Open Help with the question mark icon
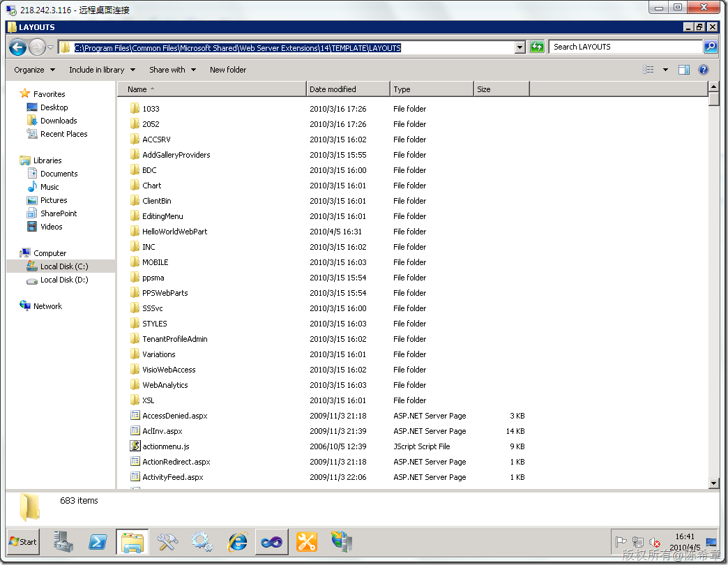This screenshot has width=728, height=565. [704, 70]
